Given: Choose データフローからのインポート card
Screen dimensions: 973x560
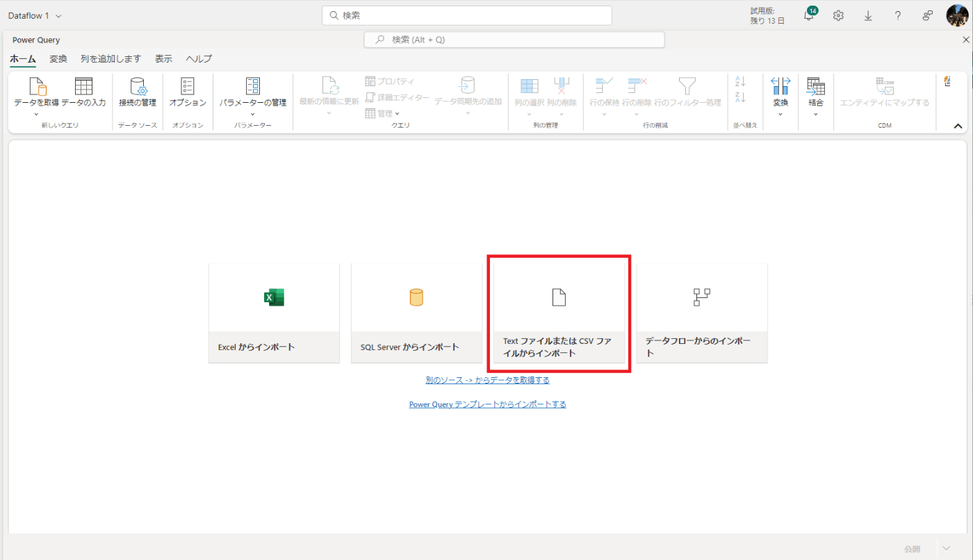Looking at the screenshot, I should (702, 313).
